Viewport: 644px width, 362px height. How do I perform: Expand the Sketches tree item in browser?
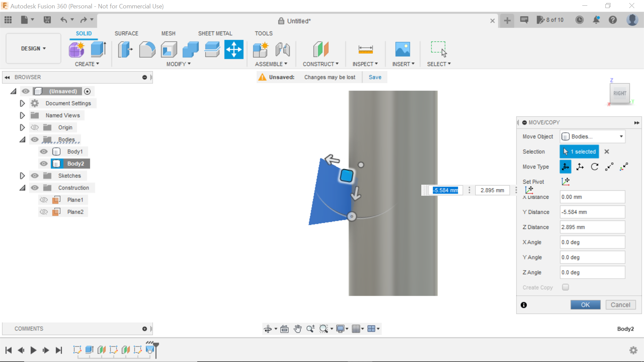pyautogui.click(x=22, y=176)
